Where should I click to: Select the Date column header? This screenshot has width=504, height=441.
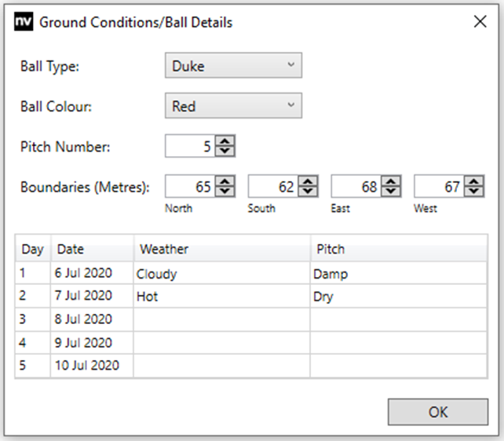pyautogui.click(x=92, y=250)
